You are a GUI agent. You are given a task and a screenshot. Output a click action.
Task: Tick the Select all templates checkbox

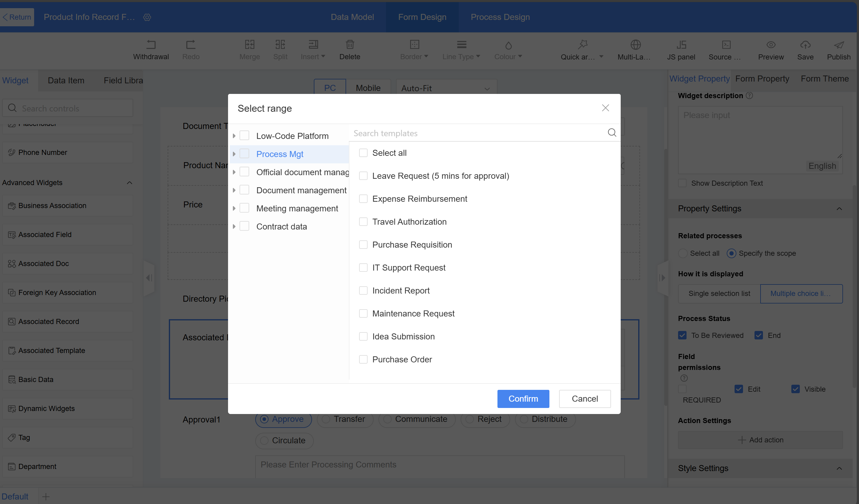363,153
